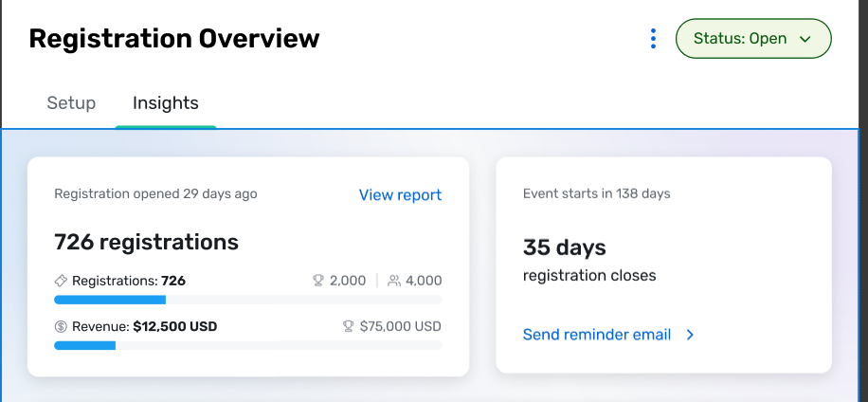Click the Revenue progress bar
This screenshot has width=868, height=402.
pyautogui.click(x=248, y=345)
